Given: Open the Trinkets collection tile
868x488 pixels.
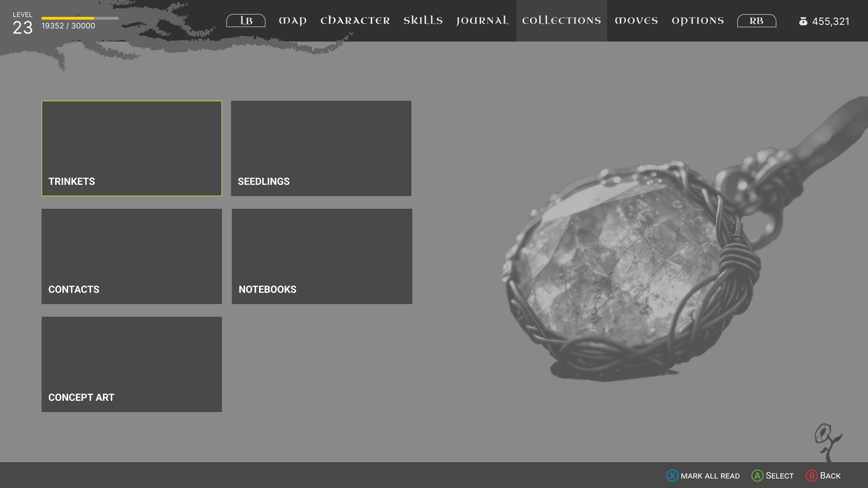Looking at the screenshot, I should point(132,148).
